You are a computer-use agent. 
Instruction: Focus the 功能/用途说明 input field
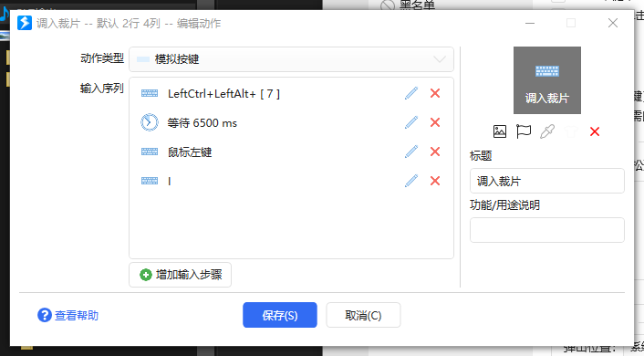tap(547, 230)
